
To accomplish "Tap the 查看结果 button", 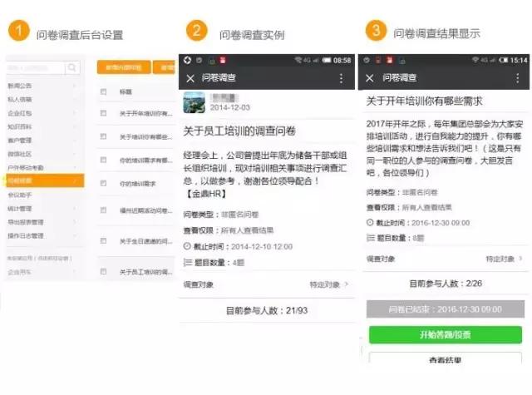I will pos(446,358).
